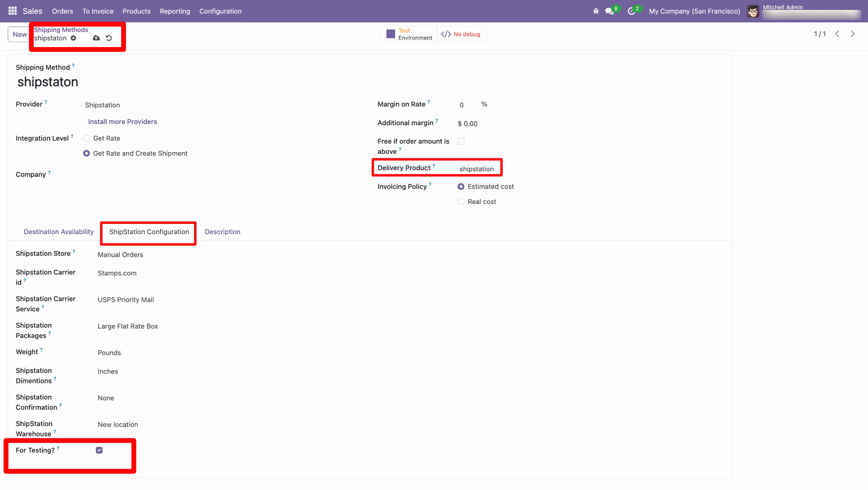The height and width of the screenshot is (490, 868).
Task: Click the No debug button
Action: pyautogui.click(x=462, y=34)
